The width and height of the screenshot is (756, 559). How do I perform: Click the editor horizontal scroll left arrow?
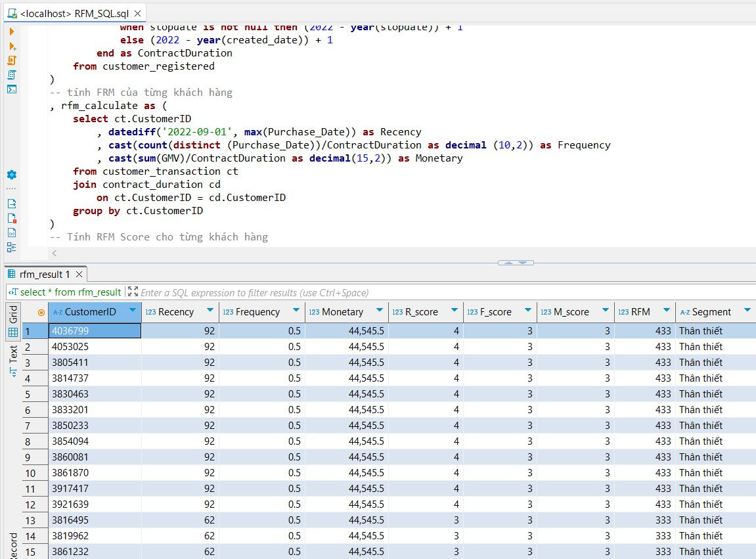click(54, 253)
